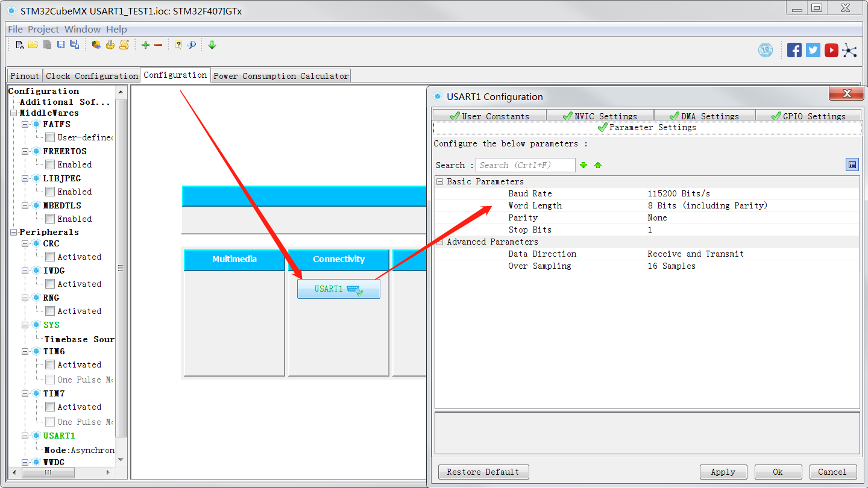Collapse the Basic Parameters section
This screenshot has height=488, width=868.
coord(441,181)
